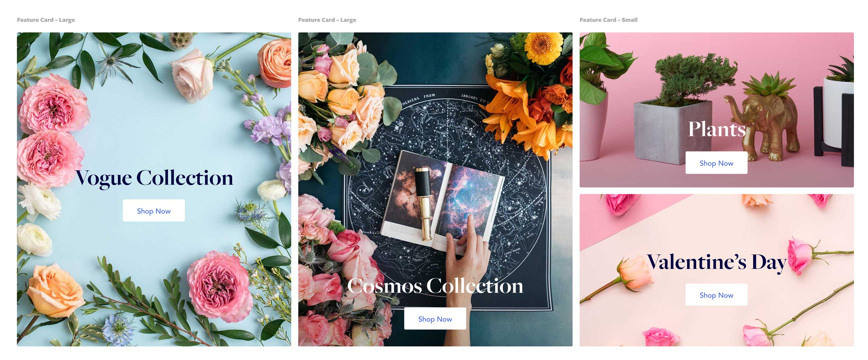Click Shop Now under Vogue Collection

click(154, 211)
